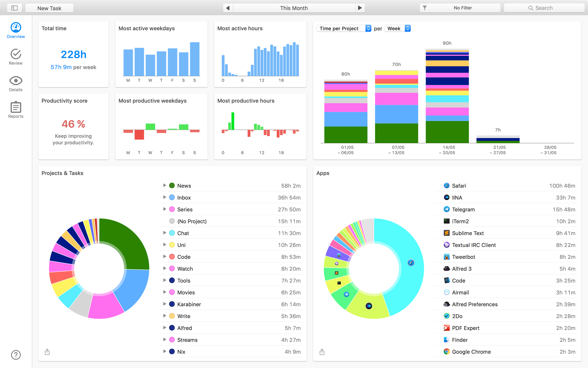Open the No Filter control
588x368 pixels.
tap(460, 8)
